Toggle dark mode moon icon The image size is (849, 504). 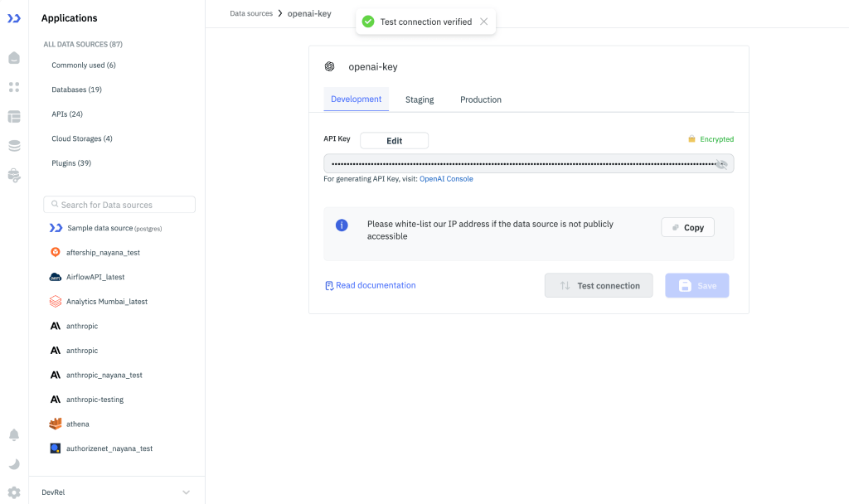14,464
